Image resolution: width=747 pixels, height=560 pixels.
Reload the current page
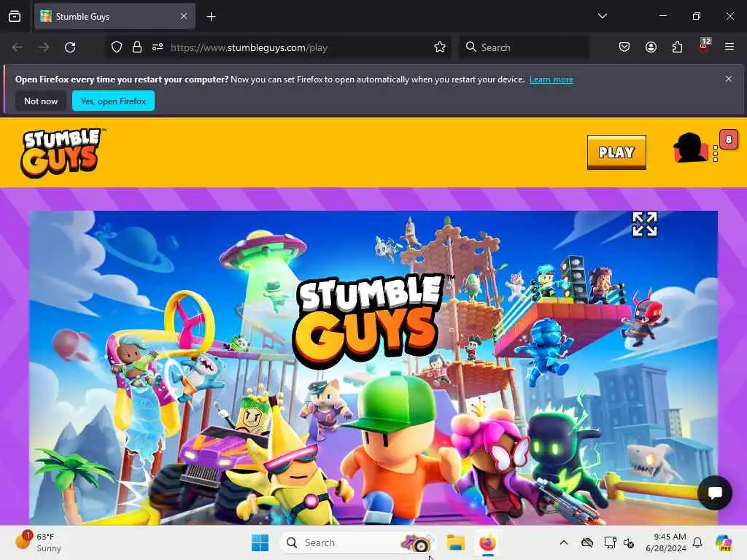point(70,47)
